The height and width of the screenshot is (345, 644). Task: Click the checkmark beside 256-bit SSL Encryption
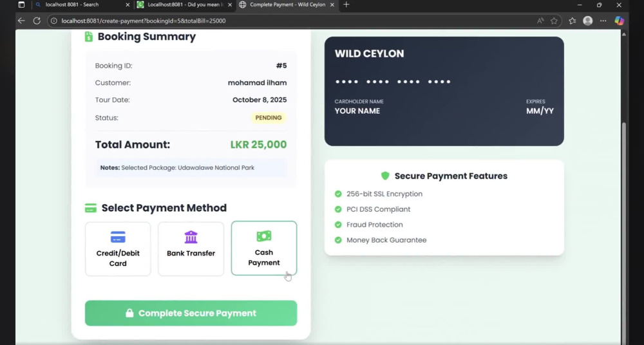point(338,194)
